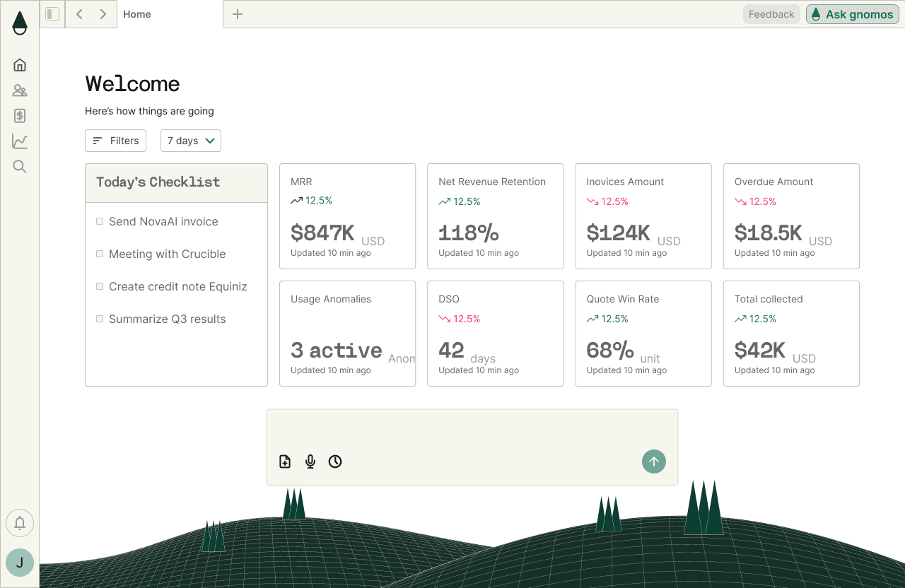Toggle the sidebar panel icon near the tabs

(52, 13)
